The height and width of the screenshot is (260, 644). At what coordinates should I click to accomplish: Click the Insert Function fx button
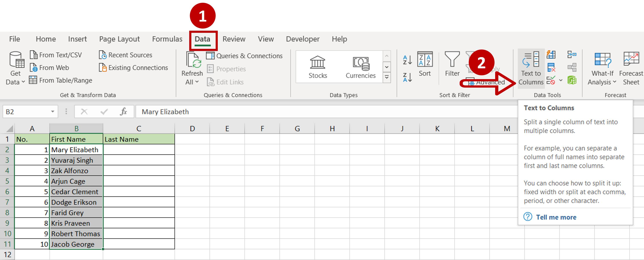[x=123, y=112]
